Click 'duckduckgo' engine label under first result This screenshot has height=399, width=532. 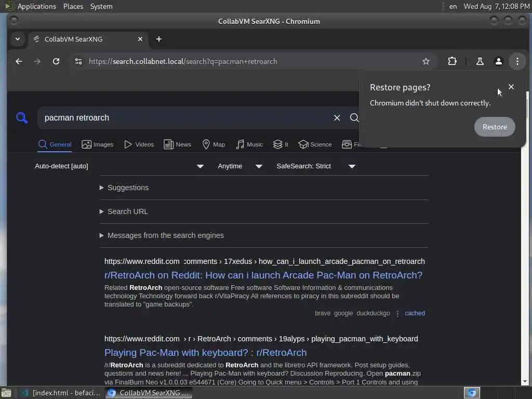pos(373,313)
